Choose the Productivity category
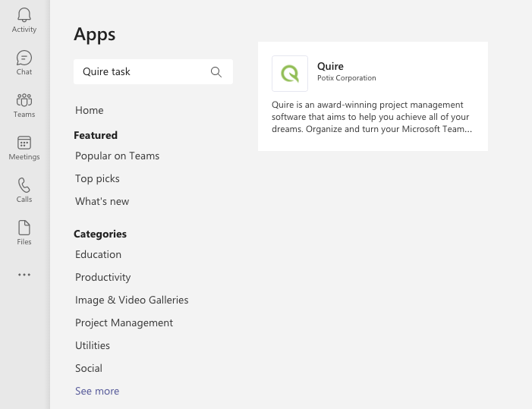Image resolution: width=532 pixels, height=409 pixels. [x=102, y=277]
